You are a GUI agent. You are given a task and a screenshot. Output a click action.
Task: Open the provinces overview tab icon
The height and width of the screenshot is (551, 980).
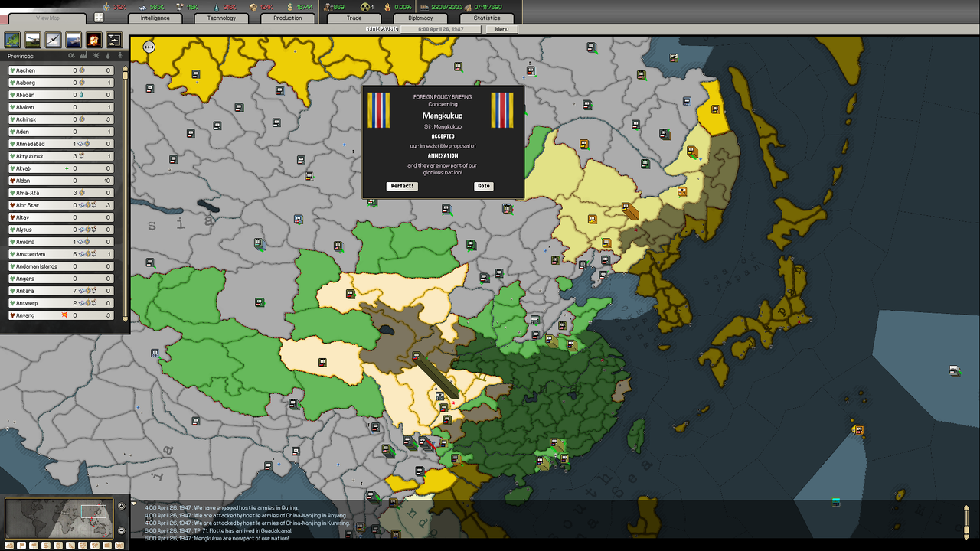point(12,40)
